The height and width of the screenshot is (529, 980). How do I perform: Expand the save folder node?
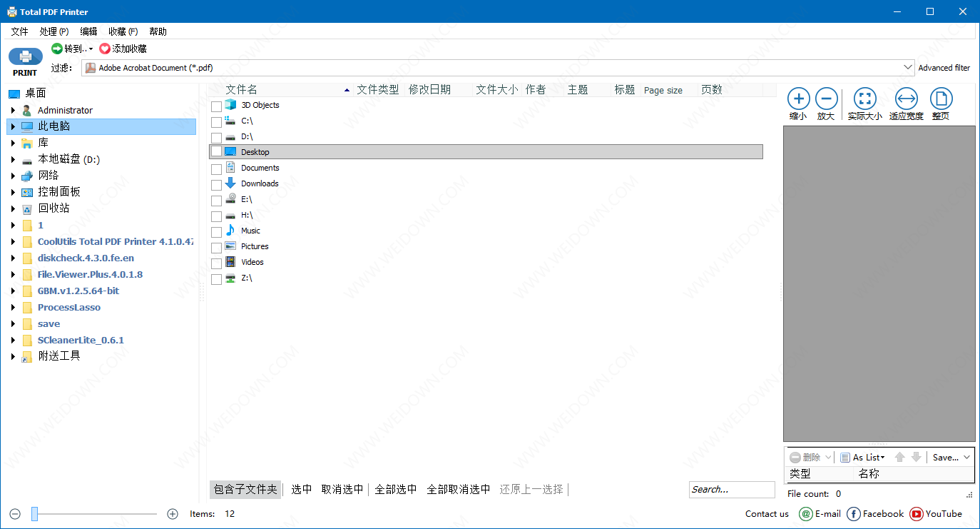coord(13,324)
